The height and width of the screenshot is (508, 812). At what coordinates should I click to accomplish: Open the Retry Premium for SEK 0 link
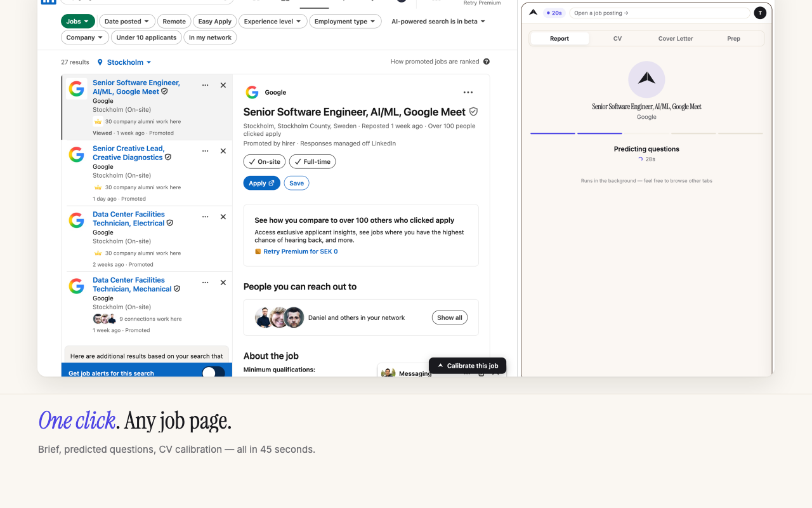301,251
